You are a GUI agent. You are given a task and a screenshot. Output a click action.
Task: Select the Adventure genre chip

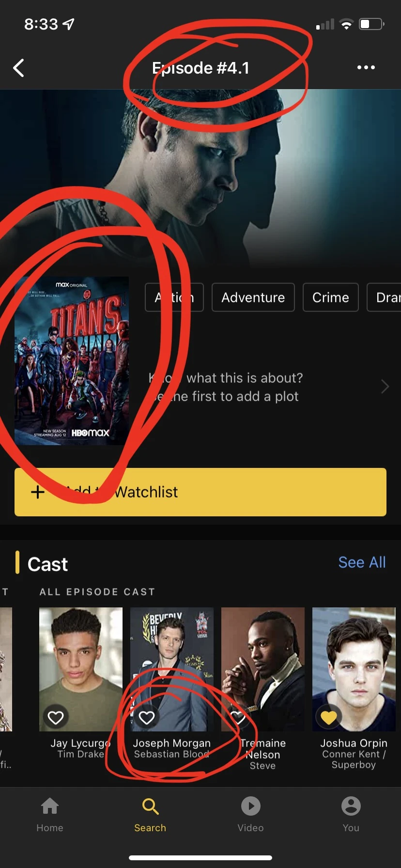click(253, 297)
